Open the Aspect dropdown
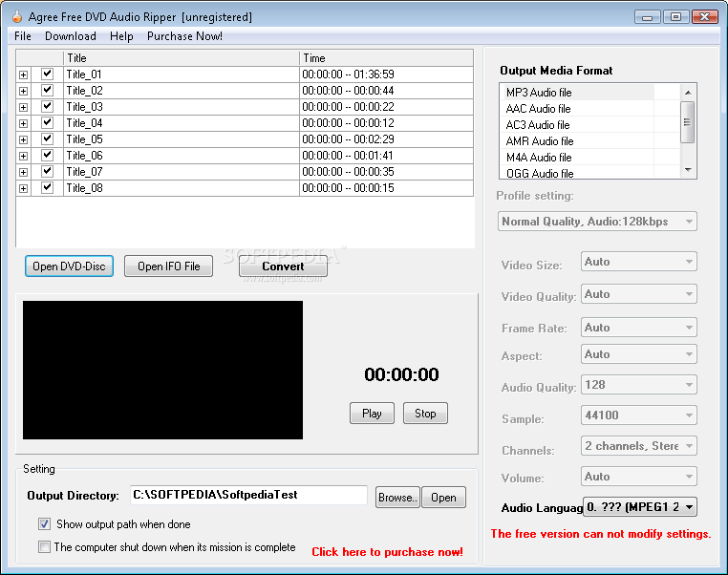The image size is (728, 575). pyautogui.click(x=638, y=354)
